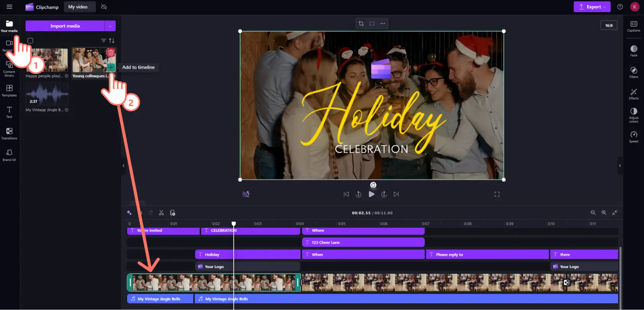Change the 16:9 aspect ratio

click(609, 26)
